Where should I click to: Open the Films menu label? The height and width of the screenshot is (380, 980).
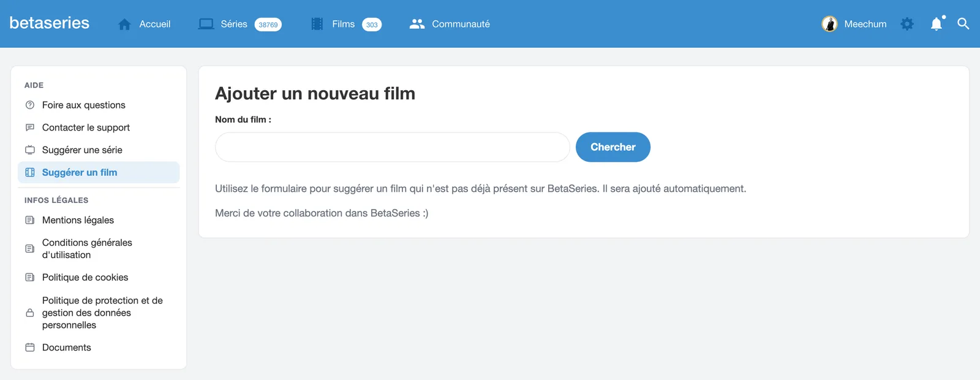(x=344, y=24)
